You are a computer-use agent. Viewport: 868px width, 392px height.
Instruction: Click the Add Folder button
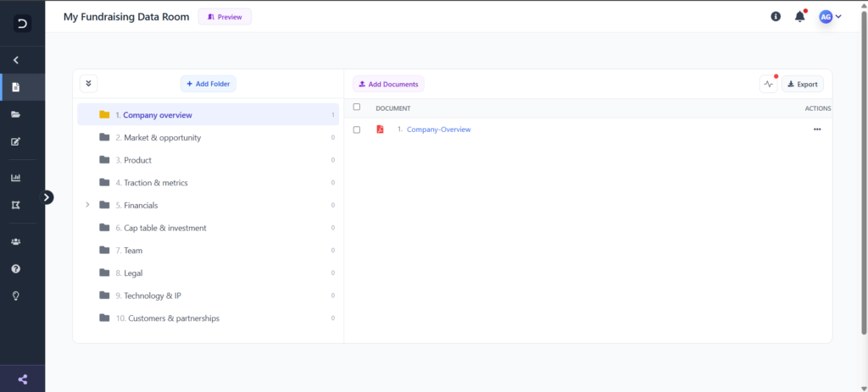(209, 84)
